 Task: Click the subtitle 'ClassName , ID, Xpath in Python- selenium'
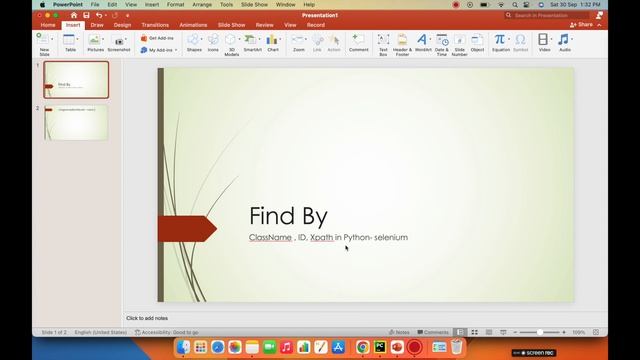coord(328,237)
